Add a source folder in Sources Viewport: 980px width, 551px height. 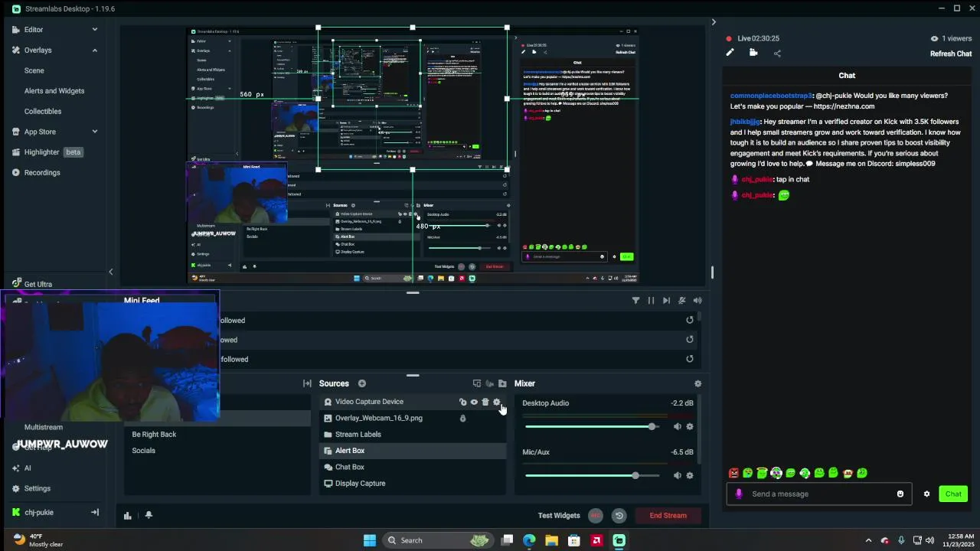pos(502,383)
